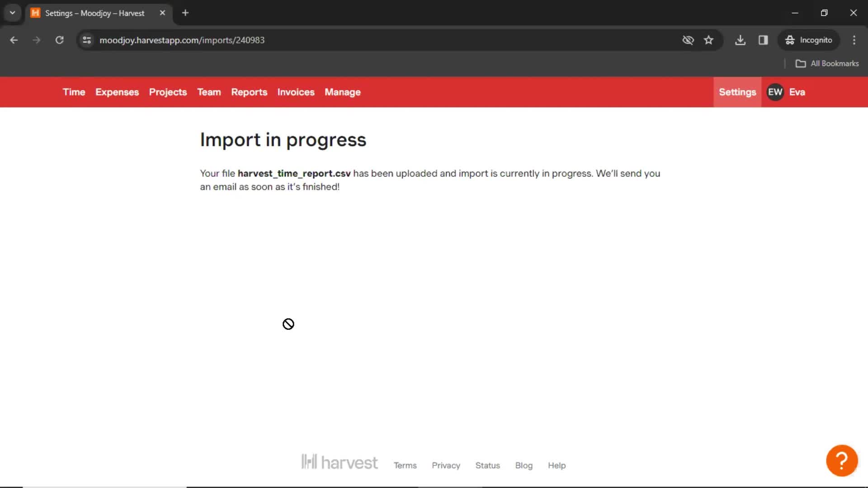Open the Status footer link
This screenshot has width=868, height=488.
(x=487, y=465)
